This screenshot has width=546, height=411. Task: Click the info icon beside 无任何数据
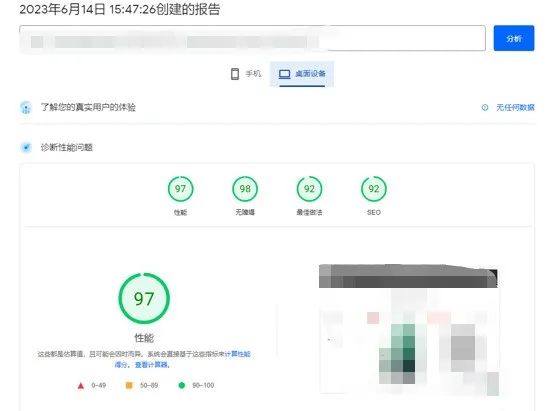point(485,107)
